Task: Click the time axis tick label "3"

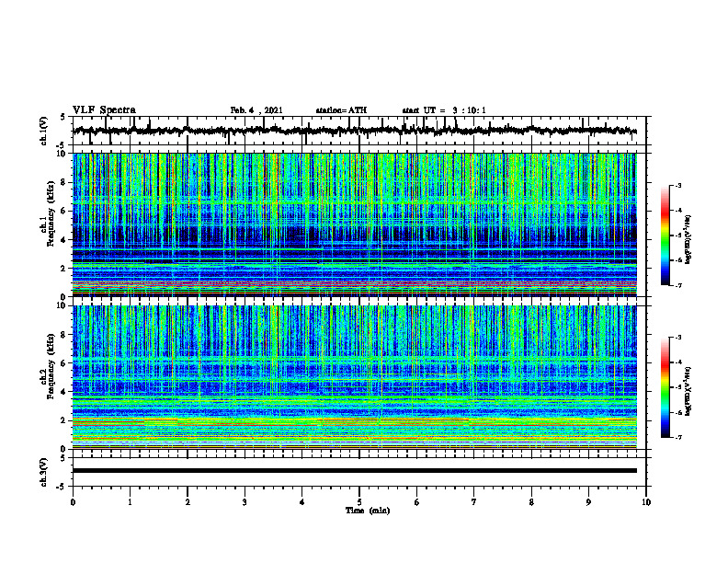Action: click(245, 502)
